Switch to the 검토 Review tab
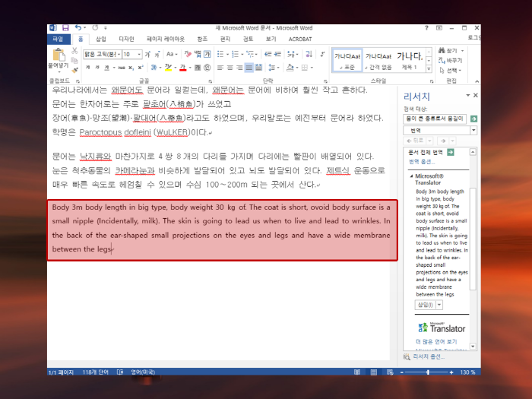 tap(248, 39)
